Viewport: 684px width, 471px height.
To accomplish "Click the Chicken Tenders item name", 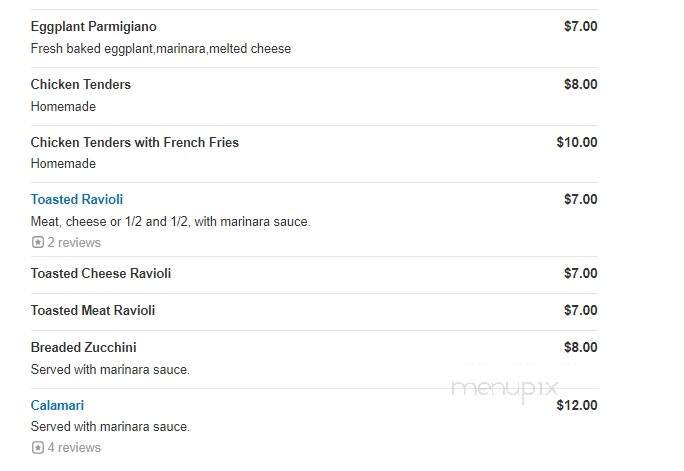I will pyautogui.click(x=81, y=85).
